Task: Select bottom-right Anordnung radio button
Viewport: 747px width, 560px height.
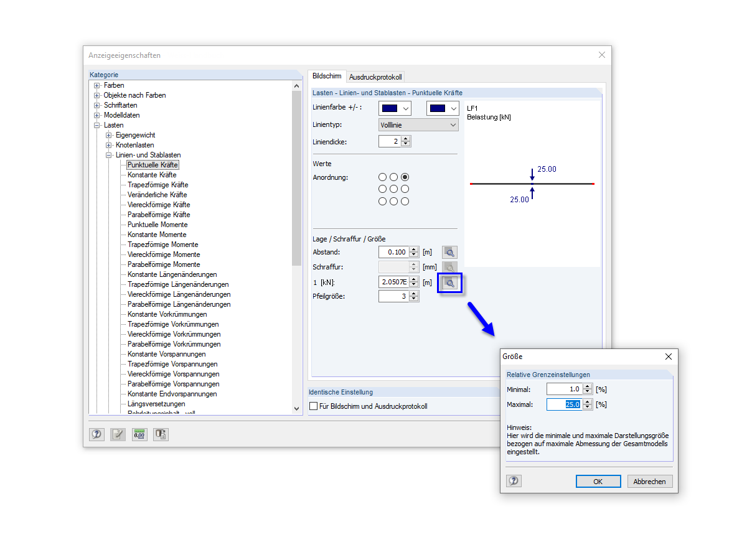Action: pos(405,201)
